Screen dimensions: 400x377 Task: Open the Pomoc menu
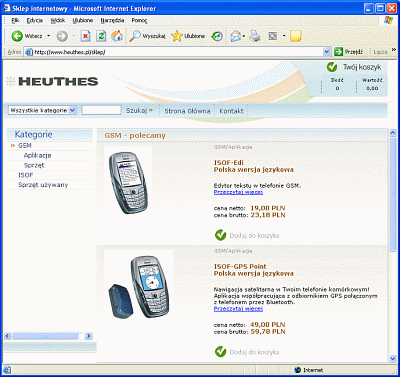[x=139, y=20]
